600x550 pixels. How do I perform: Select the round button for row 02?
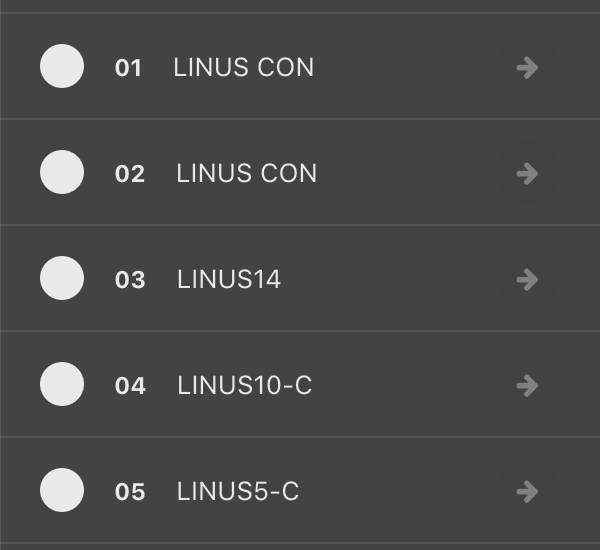click(x=62, y=173)
